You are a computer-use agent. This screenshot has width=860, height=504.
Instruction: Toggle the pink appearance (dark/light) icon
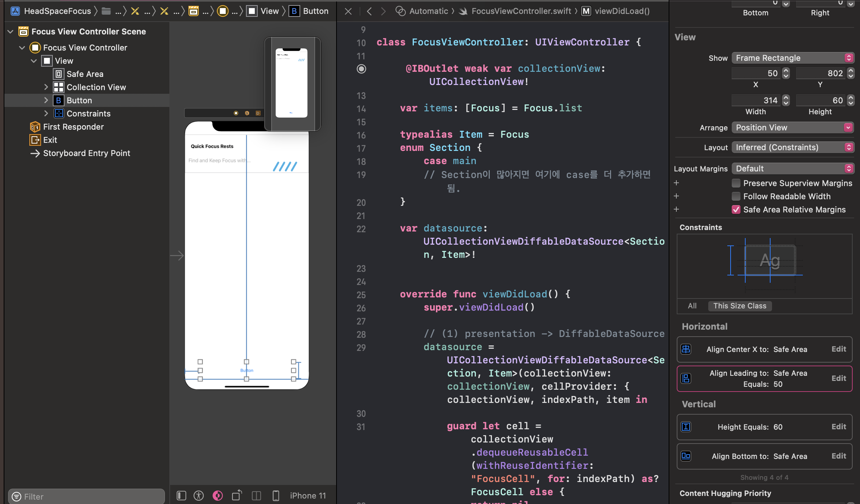[218, 496]
